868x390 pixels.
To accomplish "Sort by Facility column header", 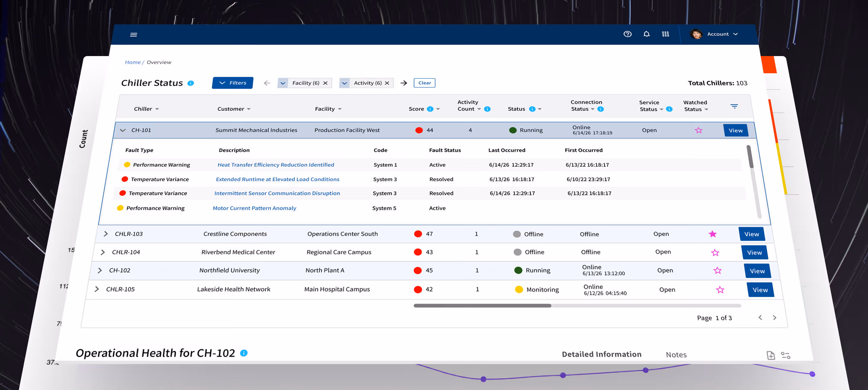I will (x=328, y=109).
